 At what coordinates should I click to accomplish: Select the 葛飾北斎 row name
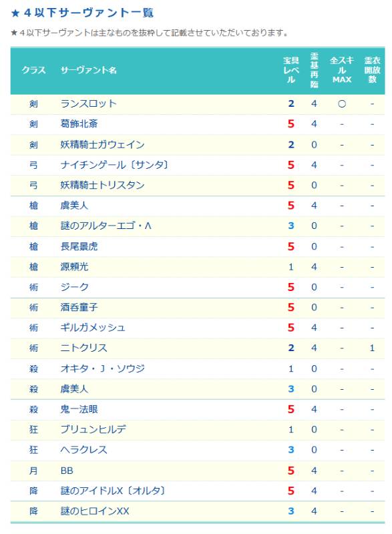[79, 123]
